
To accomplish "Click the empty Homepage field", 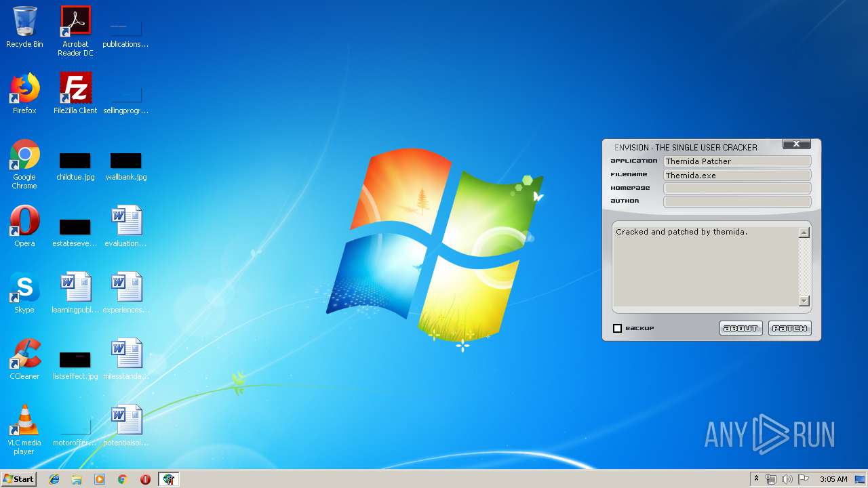I will click(737, 188).
